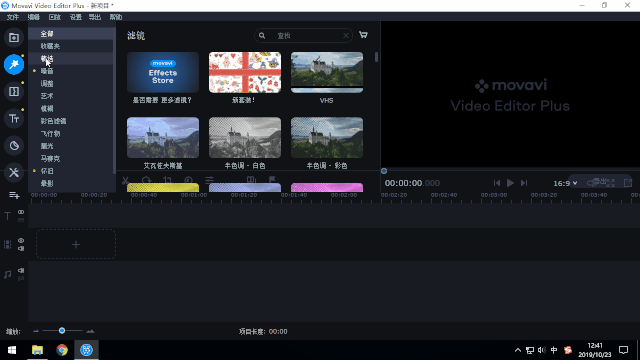Open the 回放 menu
Screen dimensions: 640x360
[x=54, y=17]
